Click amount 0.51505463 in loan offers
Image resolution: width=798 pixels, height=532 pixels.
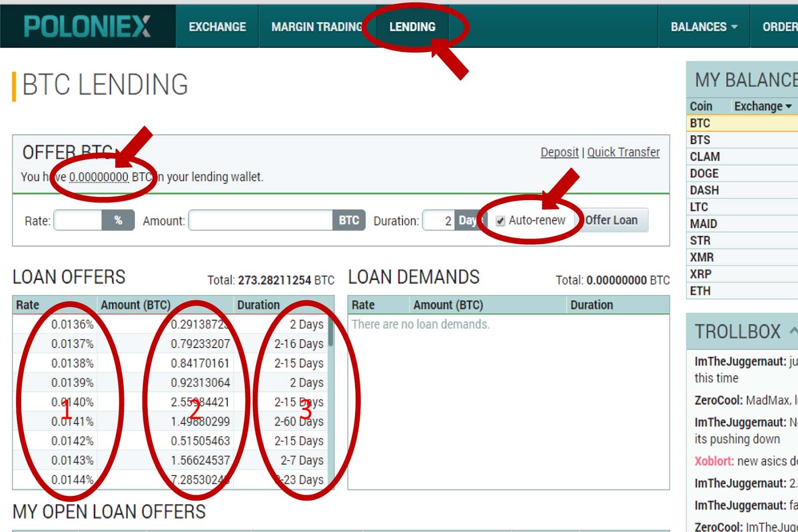(200, 441)
